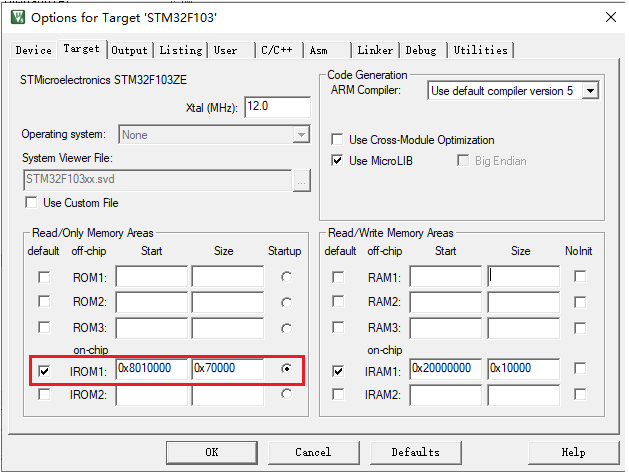Enable NoInit for RAM3

pyautogui.click(x=580, y=328)
